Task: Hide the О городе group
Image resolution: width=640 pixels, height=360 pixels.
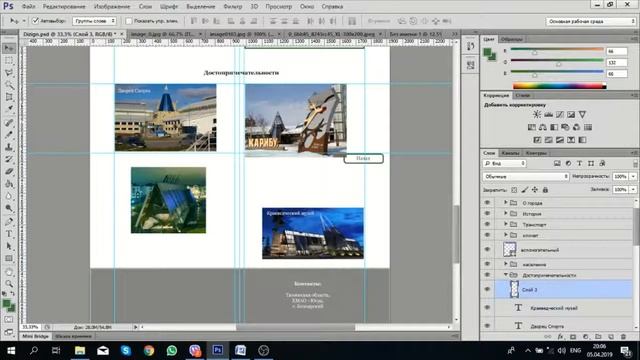Action: (x=487, y=203)
